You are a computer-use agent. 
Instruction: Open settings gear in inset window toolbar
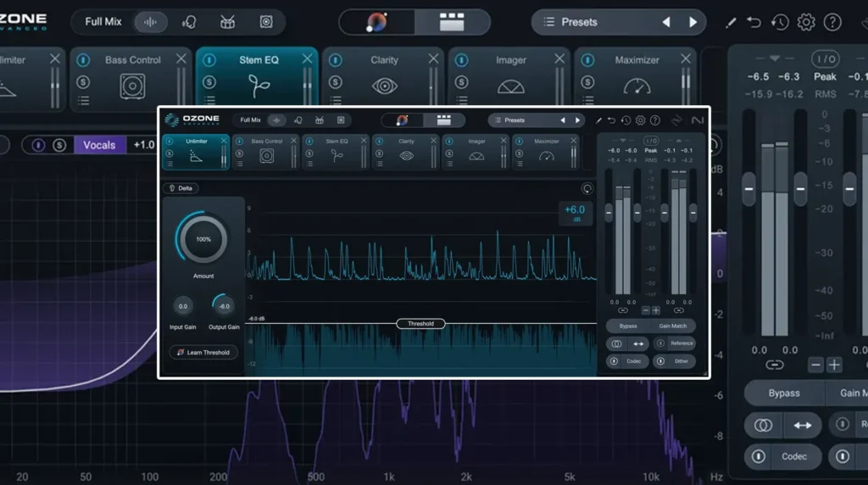pyautogui.click(x=641, y=120)
